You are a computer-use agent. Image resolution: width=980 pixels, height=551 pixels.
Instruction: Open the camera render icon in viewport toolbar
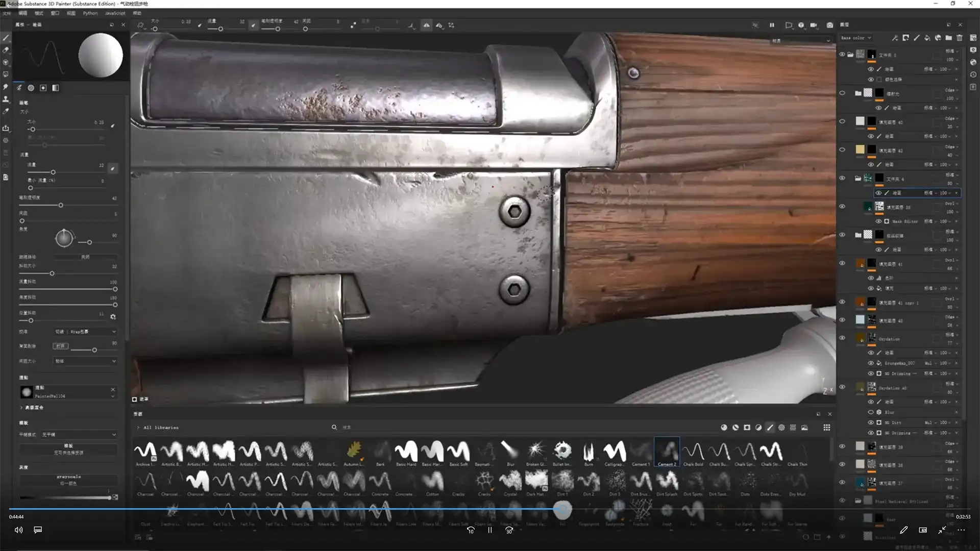tap(830, 25)
